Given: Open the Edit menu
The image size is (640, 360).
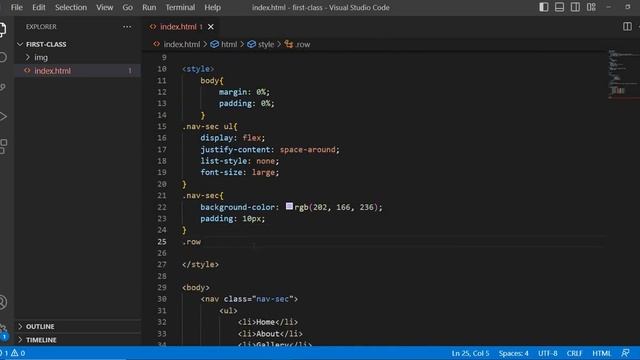Looking at the screenshot, I should (x=39, y=7).
